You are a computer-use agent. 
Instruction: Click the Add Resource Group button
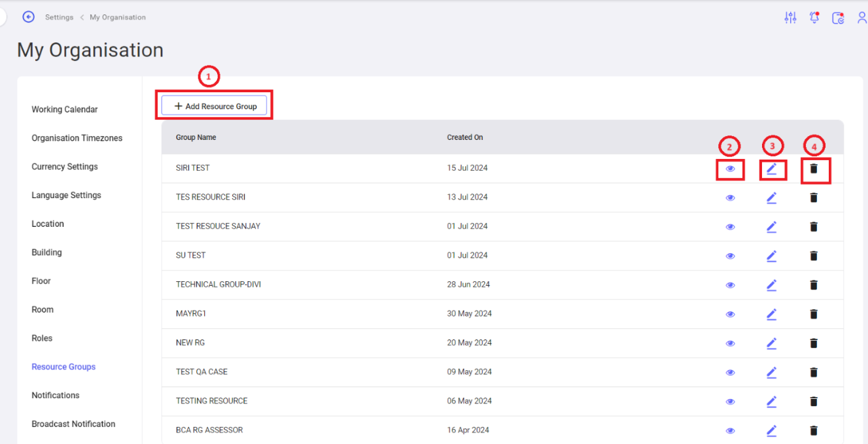(214, 106)
